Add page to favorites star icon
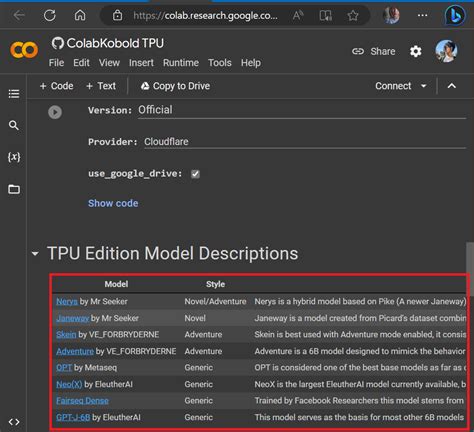This screenshot has height=432, width=474. coord(353,15)
